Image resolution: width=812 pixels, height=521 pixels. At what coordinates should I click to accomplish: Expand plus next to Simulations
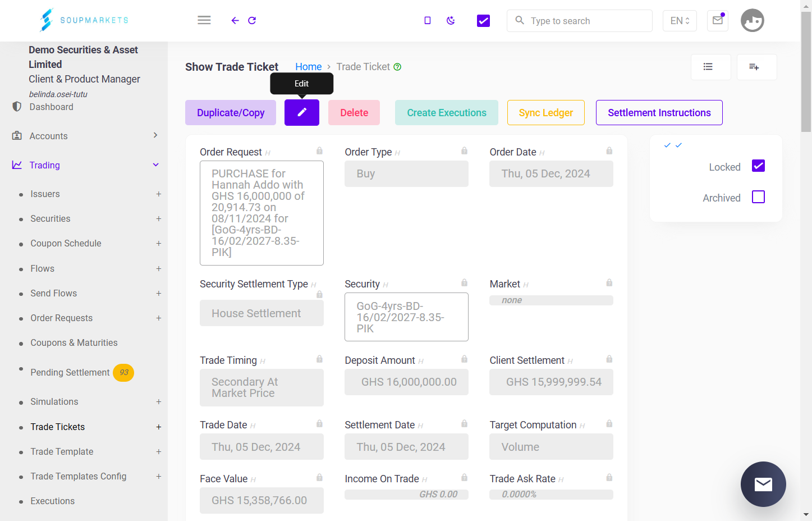159,401
